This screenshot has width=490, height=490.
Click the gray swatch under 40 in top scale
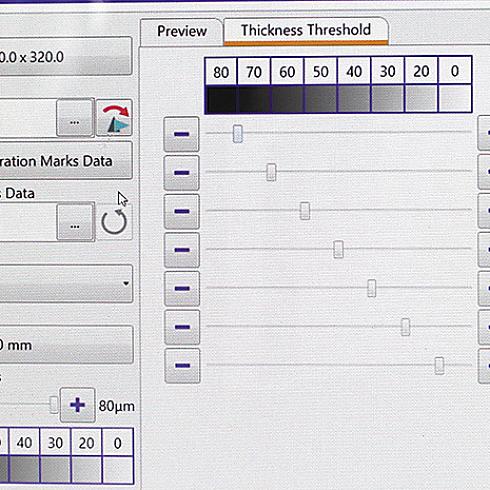(354, 99)
